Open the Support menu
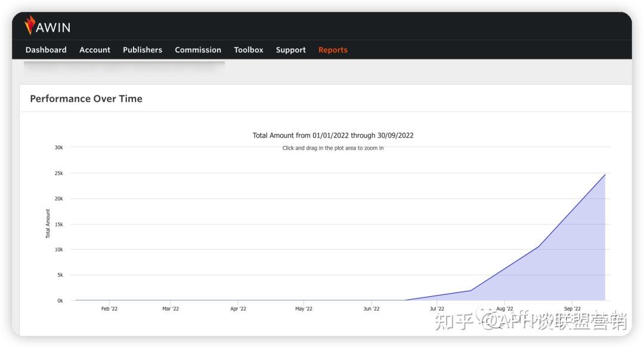The height and width of the screenshot is (348, 644). (291, 50)
